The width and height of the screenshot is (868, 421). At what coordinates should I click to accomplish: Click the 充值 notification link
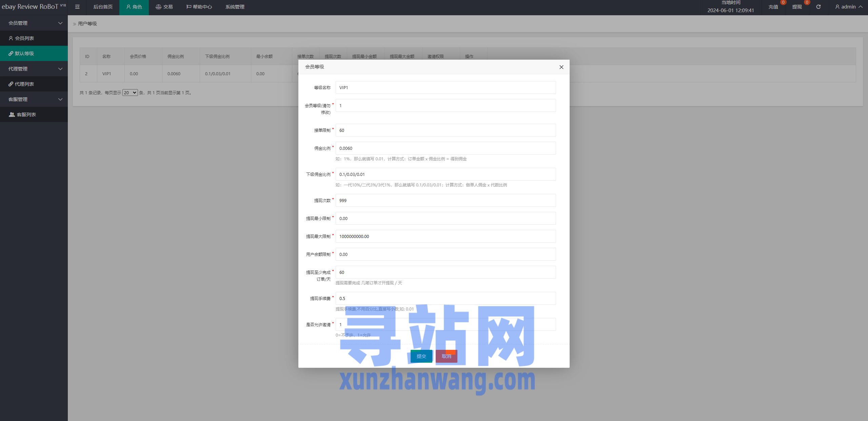point(773,7)
